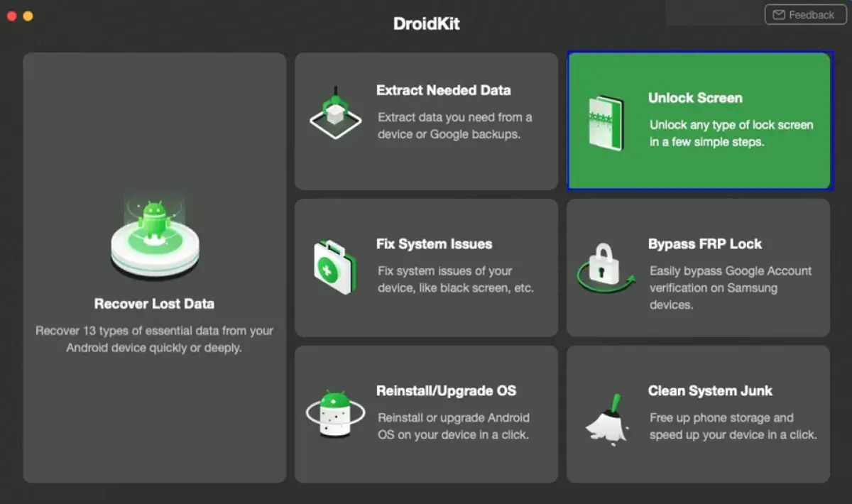Click the Fix System Issues first-aid icon

[x=335, y=267]
